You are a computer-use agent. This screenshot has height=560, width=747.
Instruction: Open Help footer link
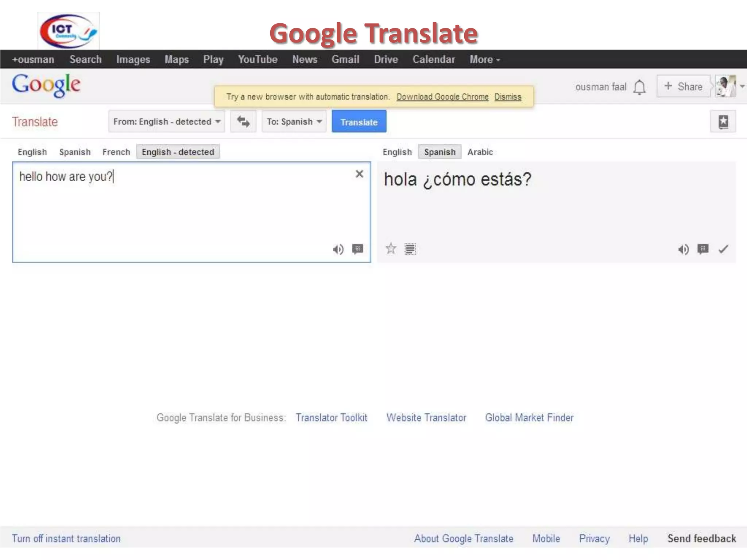pos(638,539)
